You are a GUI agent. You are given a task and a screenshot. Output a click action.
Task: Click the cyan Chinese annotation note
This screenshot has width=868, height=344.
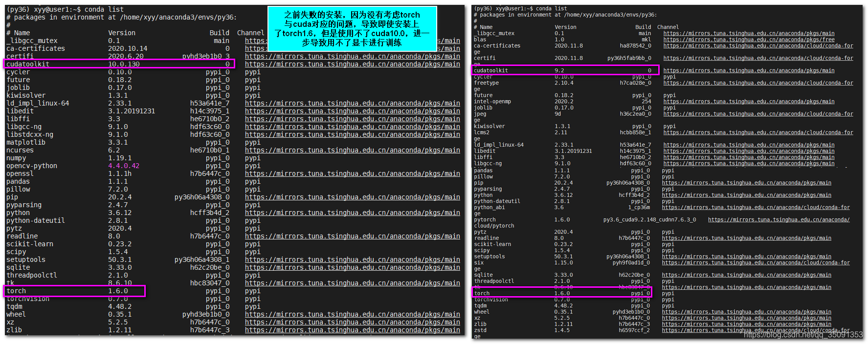pyautogui.click(x=352, y=29)
